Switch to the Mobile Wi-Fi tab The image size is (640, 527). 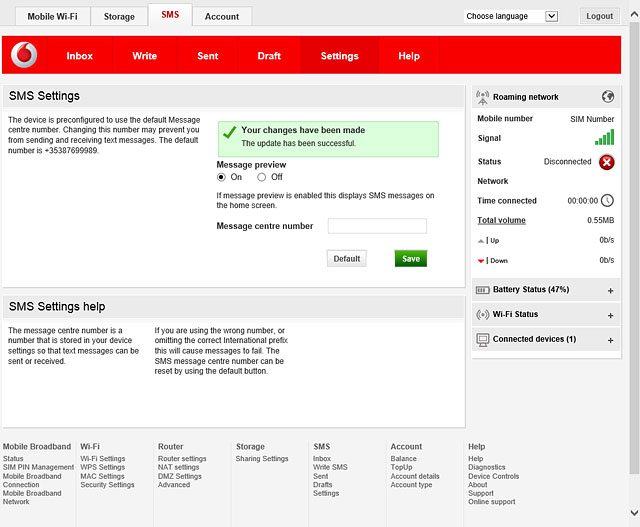coord(53,17)
